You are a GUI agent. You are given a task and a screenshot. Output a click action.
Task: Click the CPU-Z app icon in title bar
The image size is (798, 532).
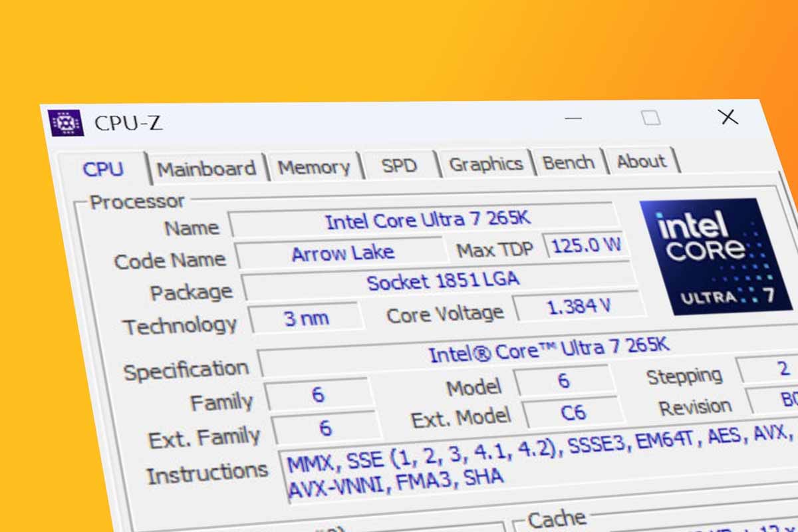click(x=66, y=123)
